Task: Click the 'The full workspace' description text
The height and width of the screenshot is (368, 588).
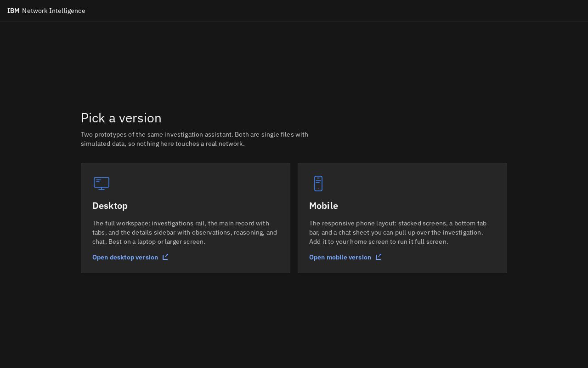Action: pyautogui.click(x=185, y=232)
